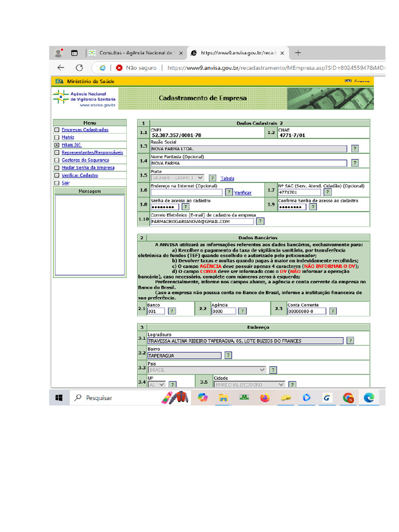The width and height of the screenshot is (399, 532).
Task: Open Matriz menu link
Action: [68, 137]
